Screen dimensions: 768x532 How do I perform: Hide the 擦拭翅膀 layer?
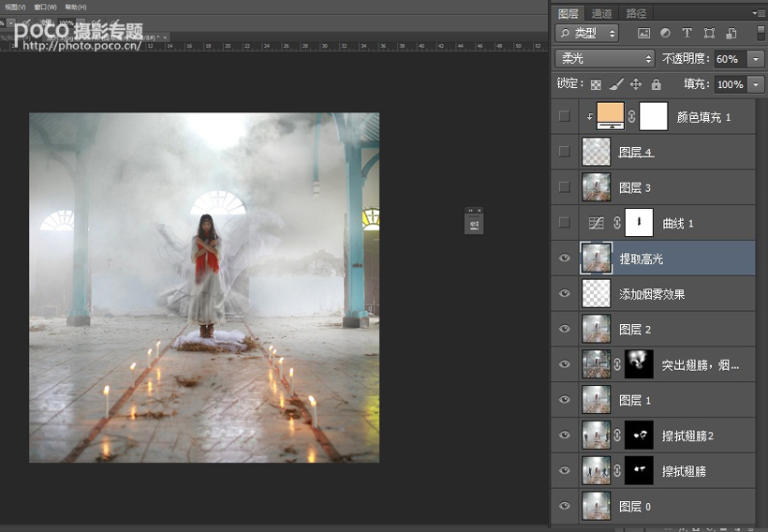564,470
